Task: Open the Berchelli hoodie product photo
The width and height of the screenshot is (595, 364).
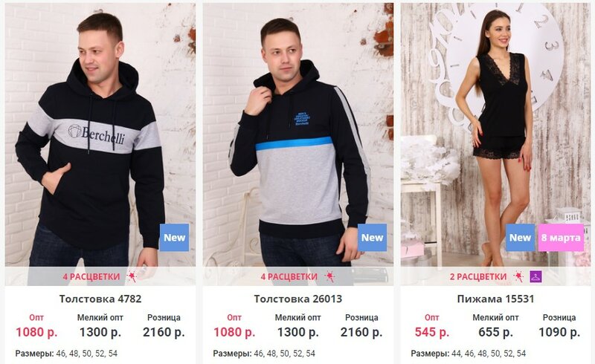Action: coord(100,134)
